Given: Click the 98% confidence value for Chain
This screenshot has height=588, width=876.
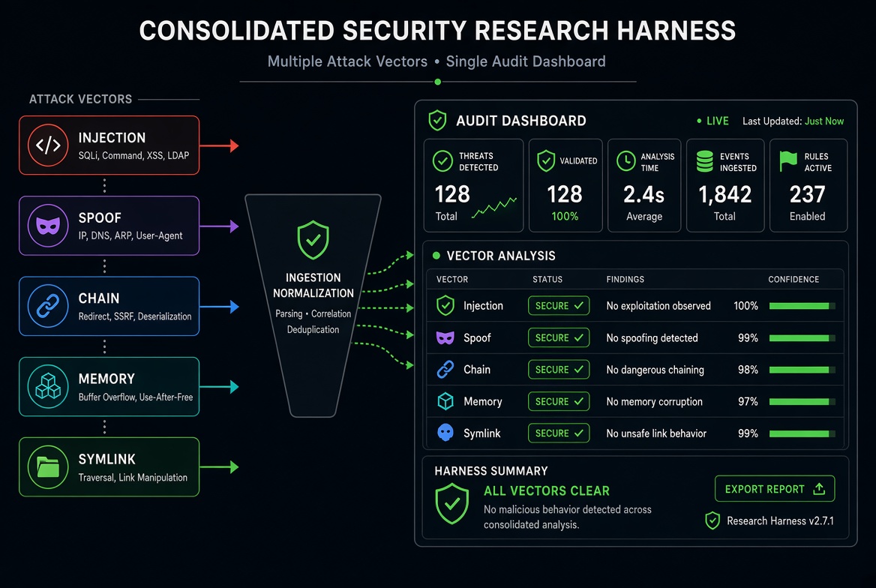Looking at the screenshot, I should (748, 370).
